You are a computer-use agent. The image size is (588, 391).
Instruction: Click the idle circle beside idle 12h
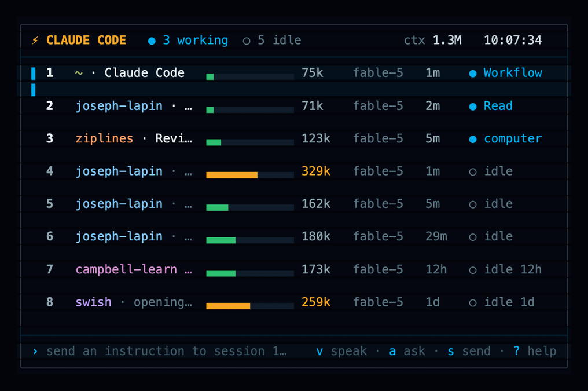pyautogui.click(x=473, y=270)
